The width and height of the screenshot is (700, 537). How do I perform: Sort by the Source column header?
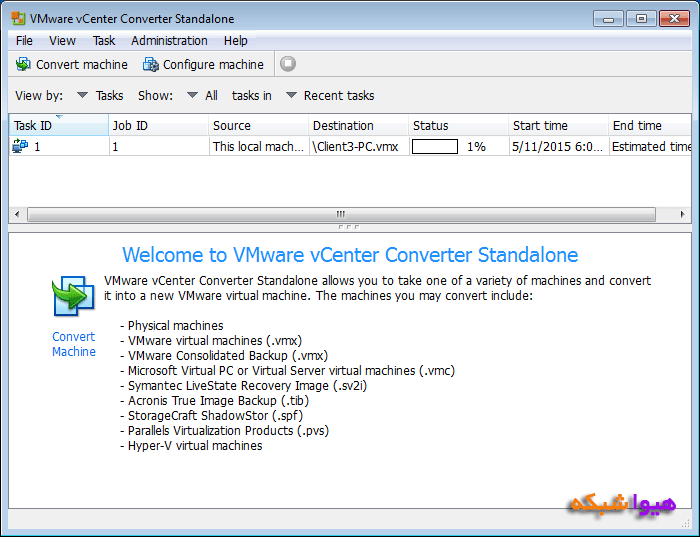tap(258, 125)
